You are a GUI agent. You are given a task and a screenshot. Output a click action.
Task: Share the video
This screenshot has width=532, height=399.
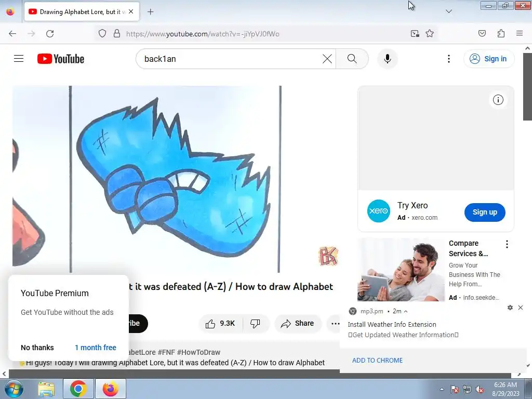pyautogui.click(x=297, y=323)
